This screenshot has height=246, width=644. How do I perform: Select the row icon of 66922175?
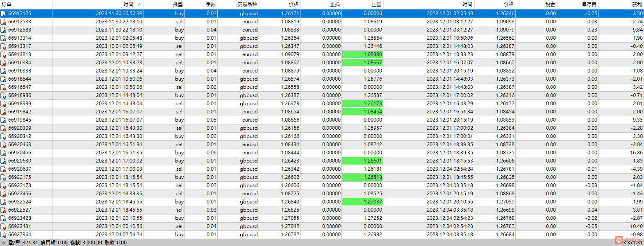tap(3, 177)
